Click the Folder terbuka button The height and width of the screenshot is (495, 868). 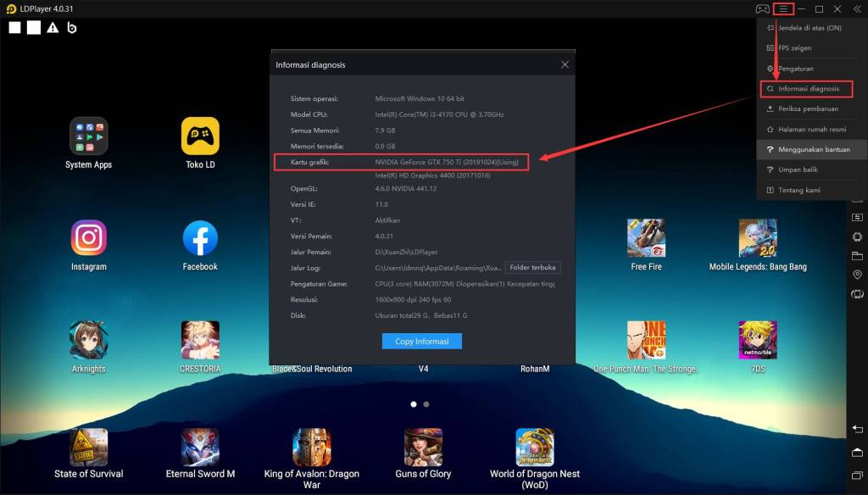(532, 268)
